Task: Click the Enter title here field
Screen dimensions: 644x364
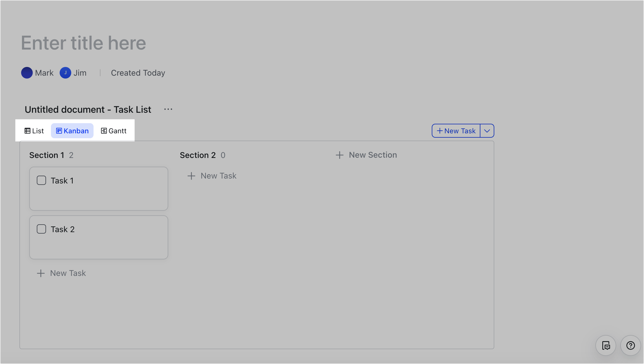Action: pos(83,43)
